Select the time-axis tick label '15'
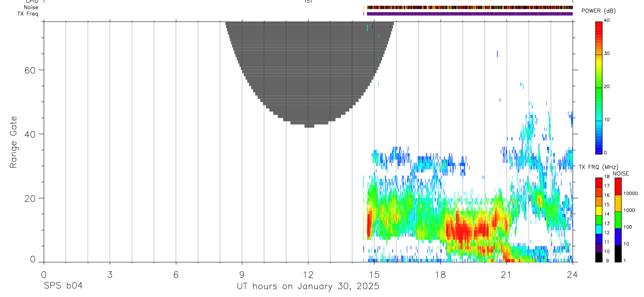 pyautogui.click(x=374, y=274)
